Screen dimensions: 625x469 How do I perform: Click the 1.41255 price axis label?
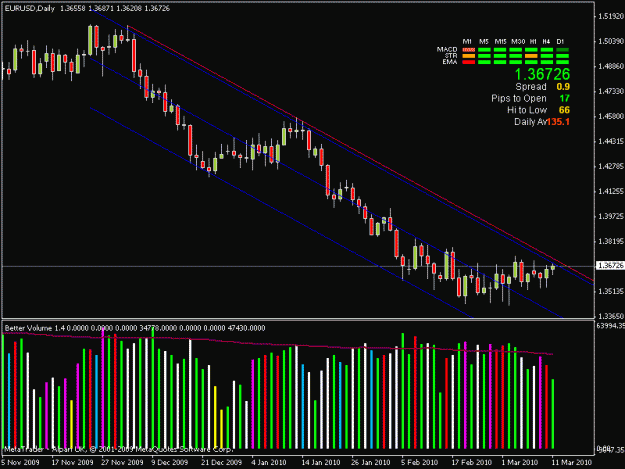point(611,191)
